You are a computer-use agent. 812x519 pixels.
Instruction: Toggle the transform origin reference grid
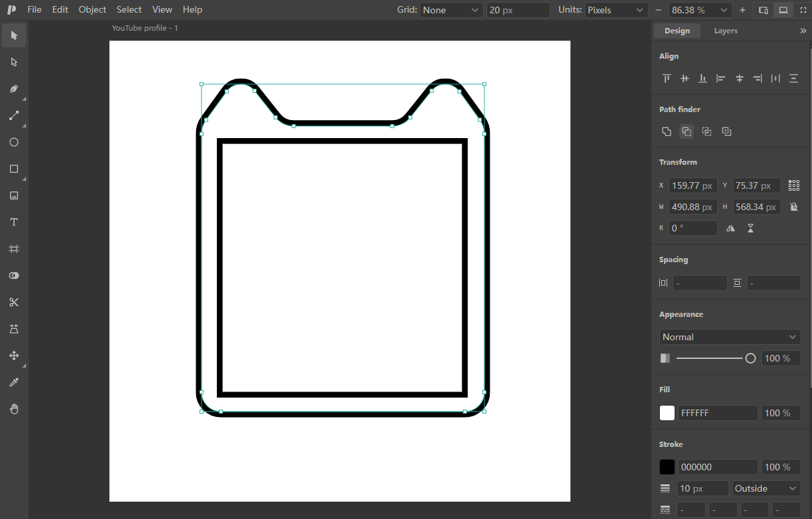click(x=794, y=185)
